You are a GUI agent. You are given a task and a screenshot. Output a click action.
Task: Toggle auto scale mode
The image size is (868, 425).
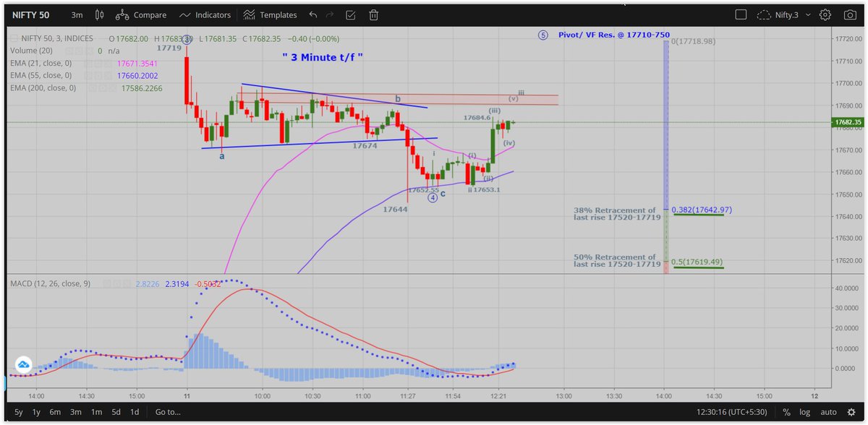click(827, 412)
